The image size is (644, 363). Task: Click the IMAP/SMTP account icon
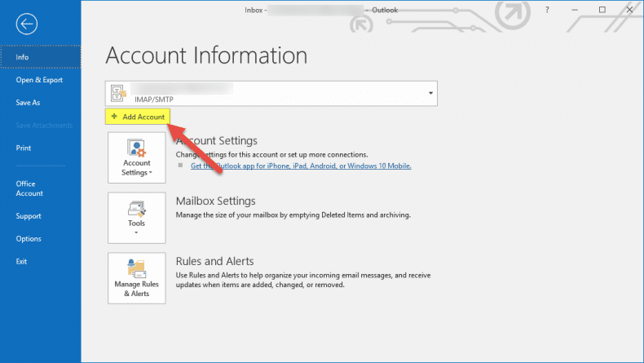point(119,93)
